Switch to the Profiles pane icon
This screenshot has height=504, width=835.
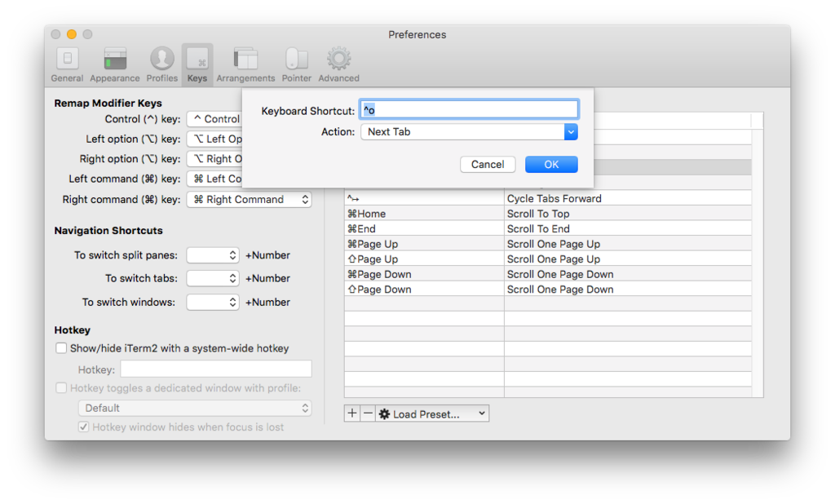(x=162, y=64)
